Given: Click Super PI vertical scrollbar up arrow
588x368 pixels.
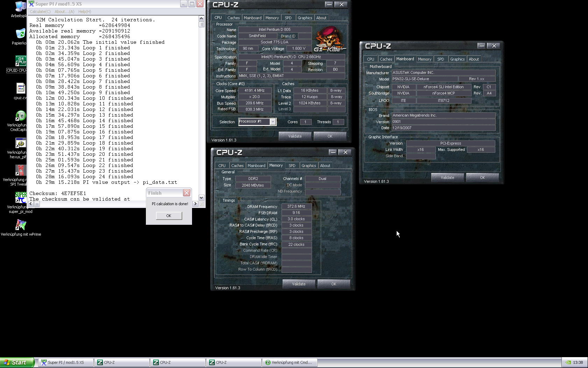Looking at the screenshot, I should tap(201, 18).
